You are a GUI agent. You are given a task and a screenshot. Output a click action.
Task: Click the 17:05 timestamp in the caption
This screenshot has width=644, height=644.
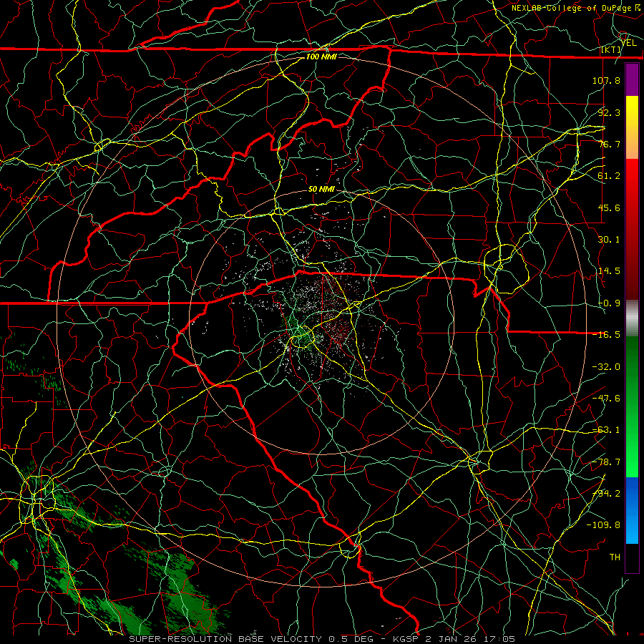[x=501, y=639]
